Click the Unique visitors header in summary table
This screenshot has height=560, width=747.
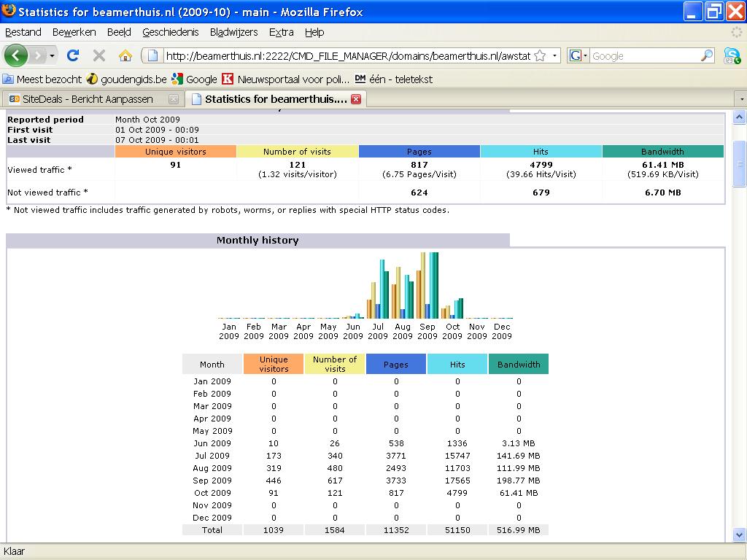click(176, 152)
